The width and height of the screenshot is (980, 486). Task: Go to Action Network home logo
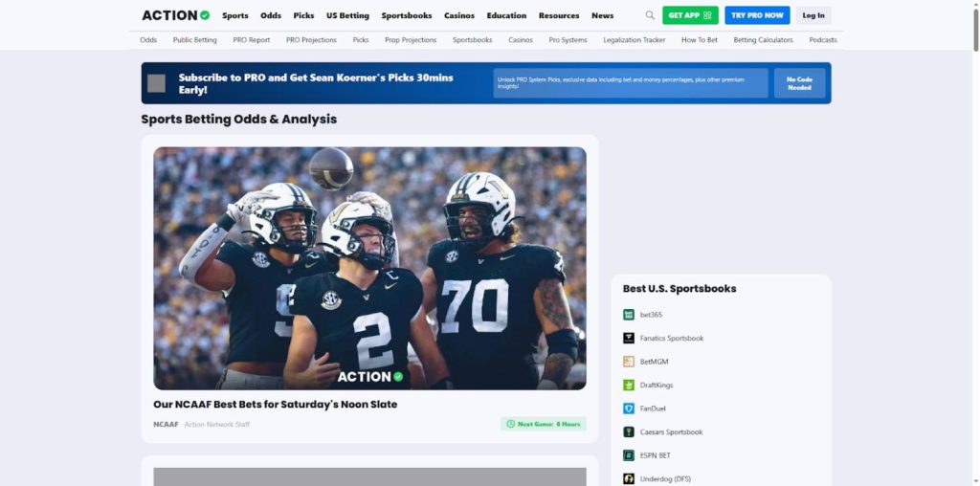(175, 15)
